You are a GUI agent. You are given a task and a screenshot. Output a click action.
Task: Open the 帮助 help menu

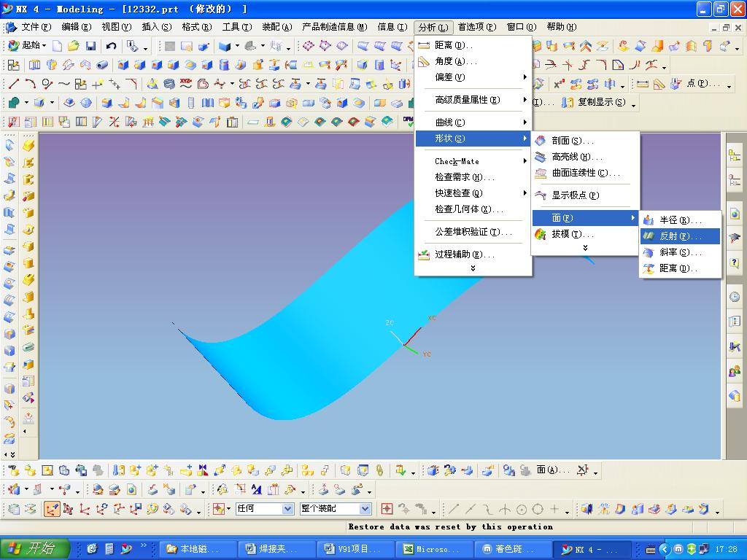click(562, 27)
